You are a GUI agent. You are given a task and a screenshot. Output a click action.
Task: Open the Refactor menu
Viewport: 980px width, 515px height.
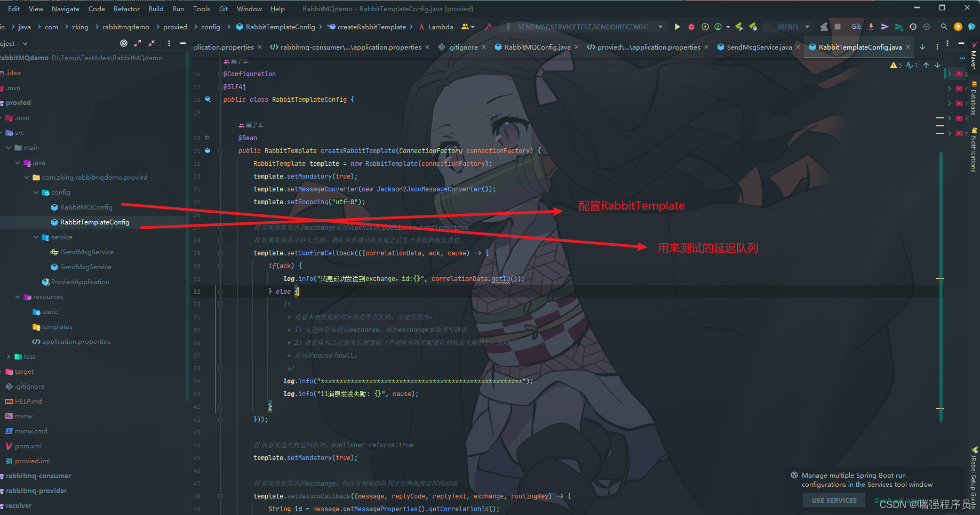pyautogui.click(x=126, y=9)
